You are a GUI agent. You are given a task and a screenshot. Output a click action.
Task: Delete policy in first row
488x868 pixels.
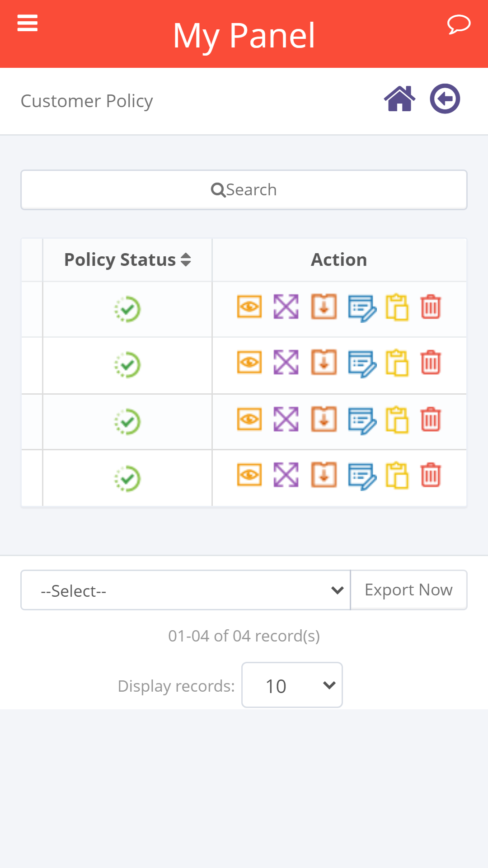click(431, 307)
